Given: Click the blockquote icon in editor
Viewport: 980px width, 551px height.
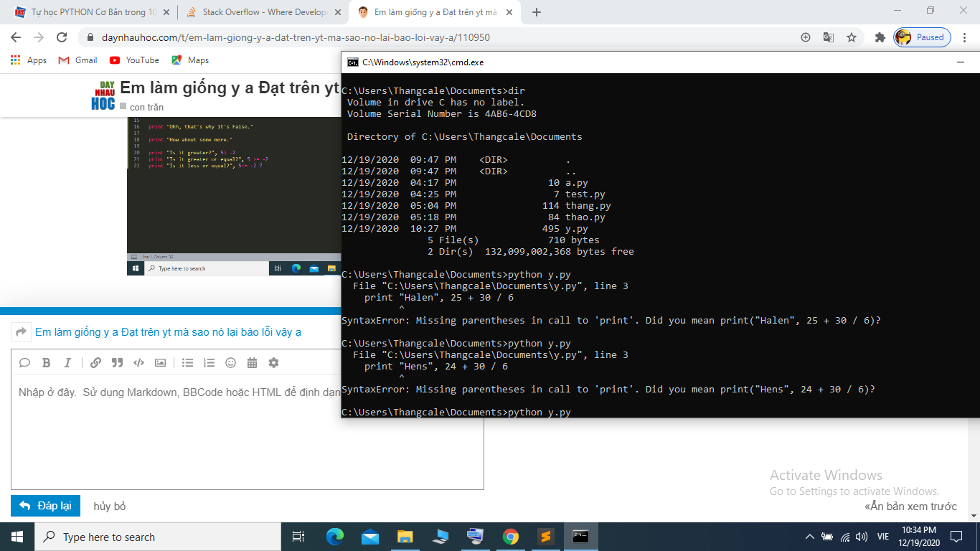Looking at the screenshot, I should 117,363.
